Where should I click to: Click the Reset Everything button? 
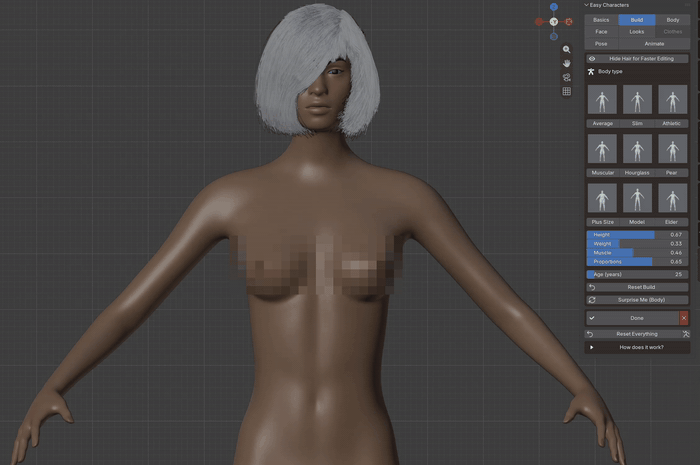coord(633,334)
